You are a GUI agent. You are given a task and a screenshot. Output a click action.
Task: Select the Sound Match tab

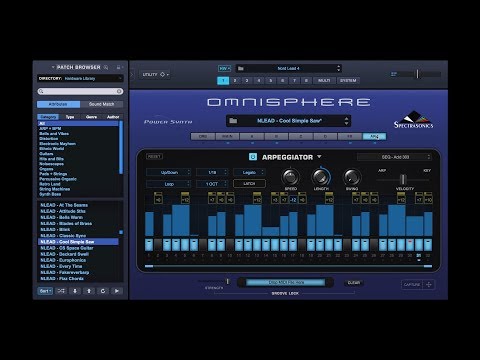tap(102, 104)
